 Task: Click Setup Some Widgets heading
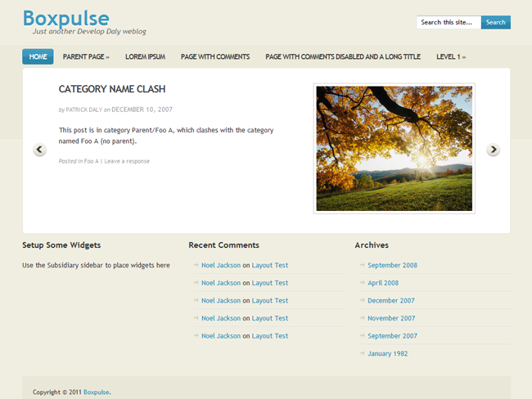pyautogui.click(x=61, y=245)
